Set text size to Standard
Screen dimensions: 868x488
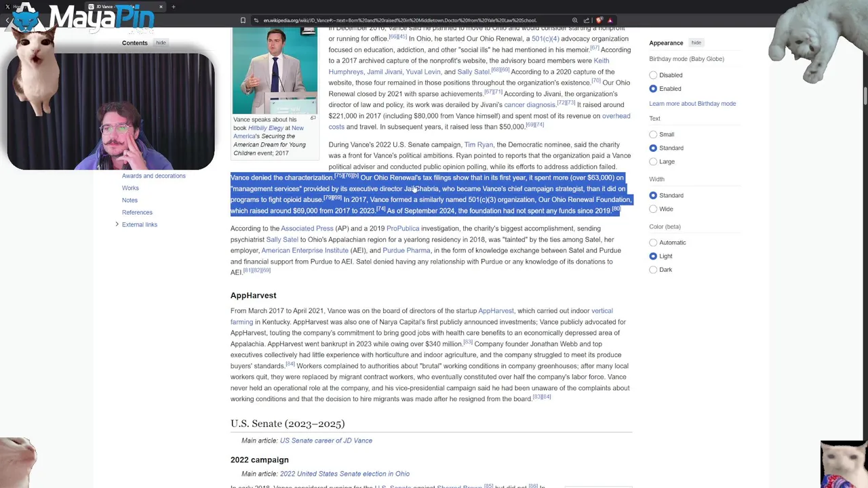653,148
